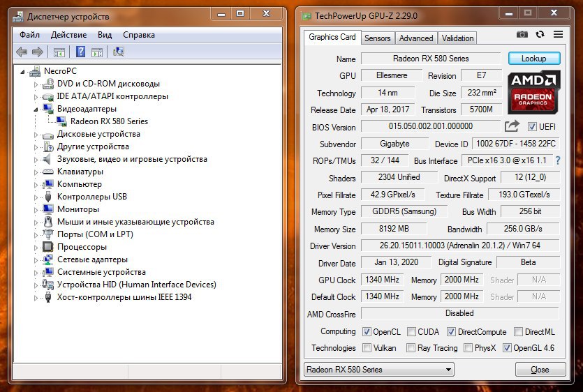The width and height of the screenshot is (583, 392).
Task: Click the DVD и CD-ROM дисководы icon
Action: point(47,84)
